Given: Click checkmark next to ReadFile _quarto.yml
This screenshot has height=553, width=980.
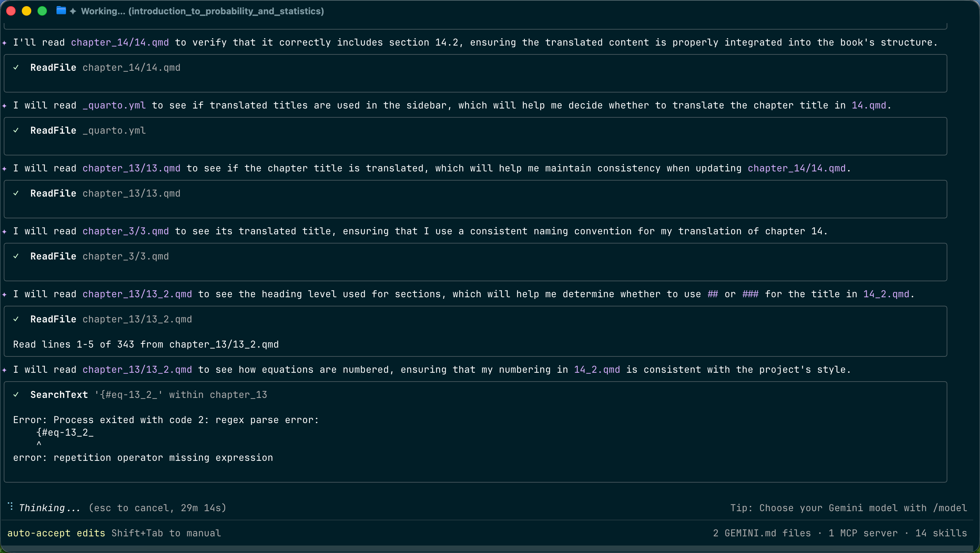Looking at the screenshot, I should (x=16, y=131).
